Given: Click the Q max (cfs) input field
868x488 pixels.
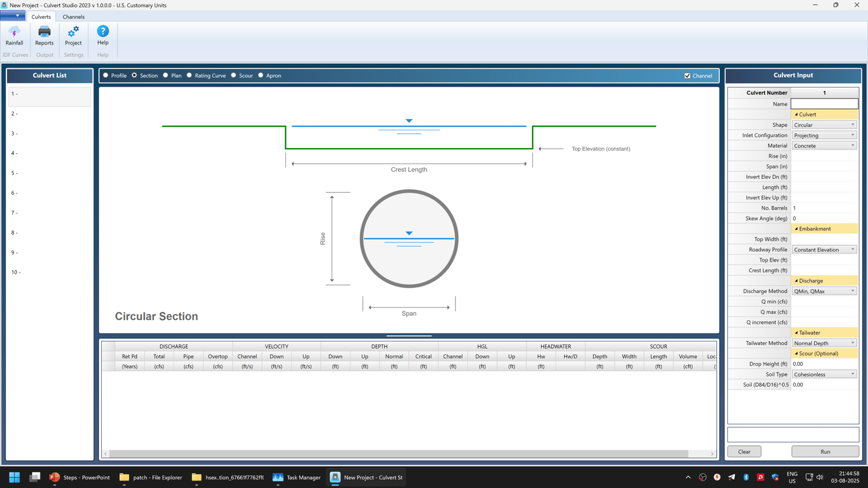Looking at the screenshot, I should (825, 312).
